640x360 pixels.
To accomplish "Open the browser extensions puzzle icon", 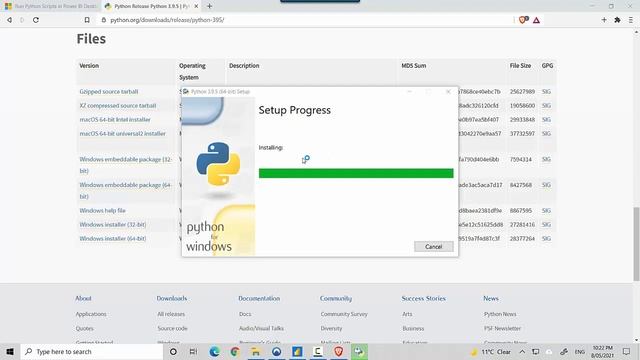I will point(618,20).
